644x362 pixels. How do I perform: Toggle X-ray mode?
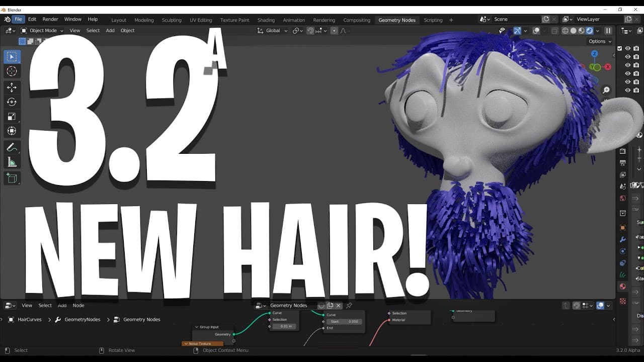tap(554, 31)
